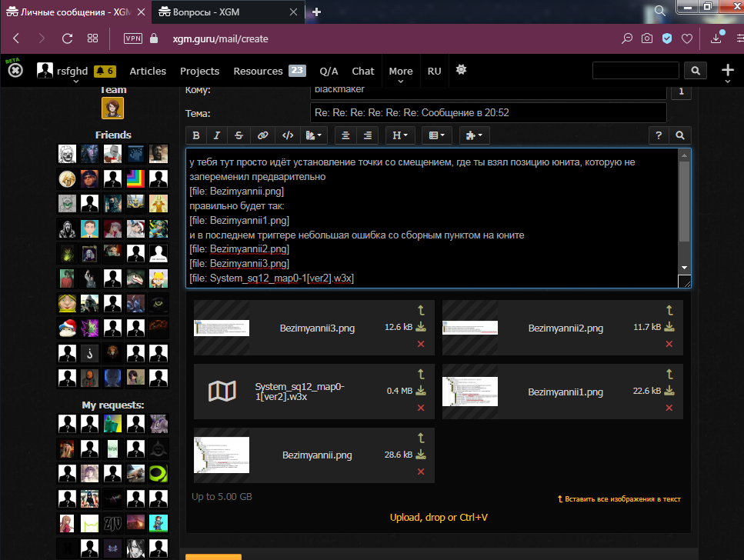Open the Projects menu
This screenshot has height=560, width=744.
pos(200,72)
